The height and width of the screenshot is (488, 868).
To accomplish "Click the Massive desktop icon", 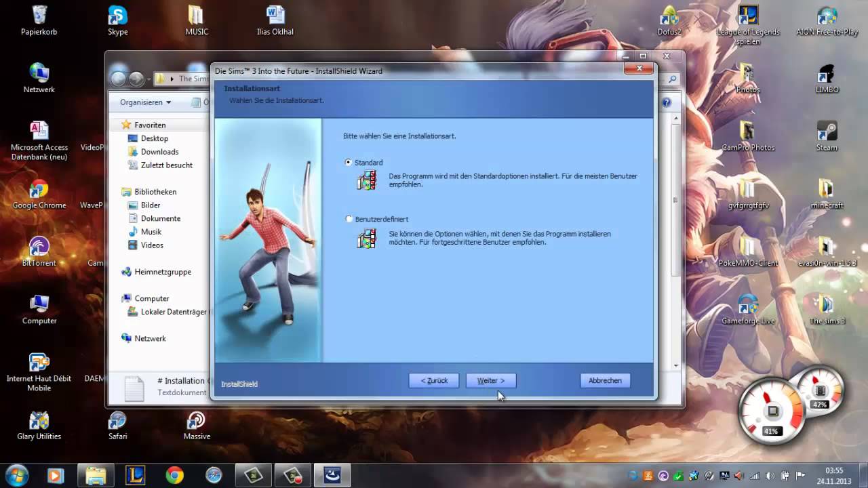I will [x=197, y=425].
